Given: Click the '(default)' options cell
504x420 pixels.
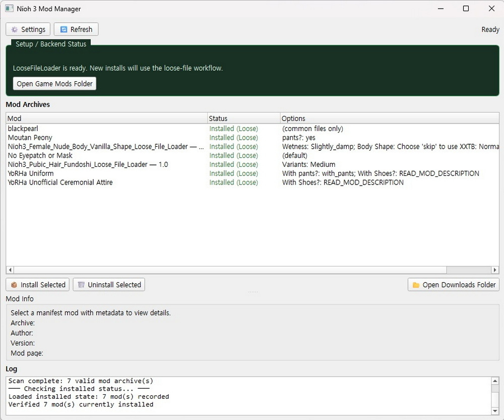Looking at the screenshot, I should coord(295,156).
